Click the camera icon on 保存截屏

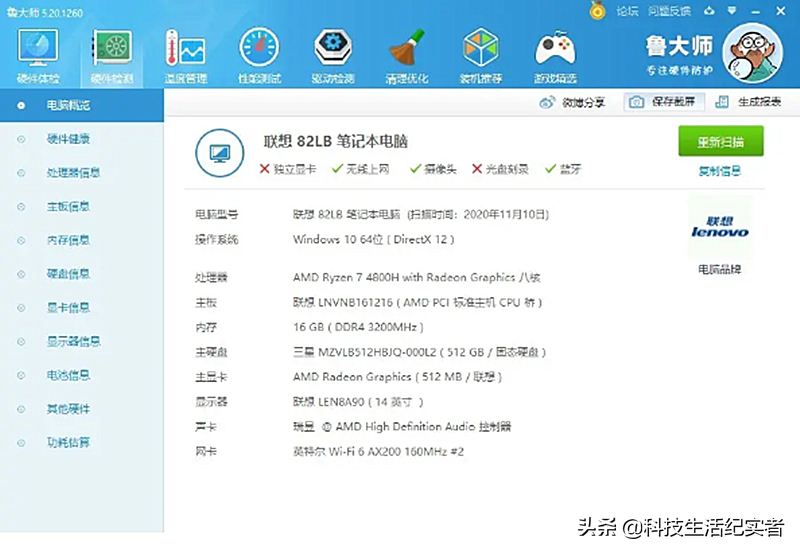point(636,102)
